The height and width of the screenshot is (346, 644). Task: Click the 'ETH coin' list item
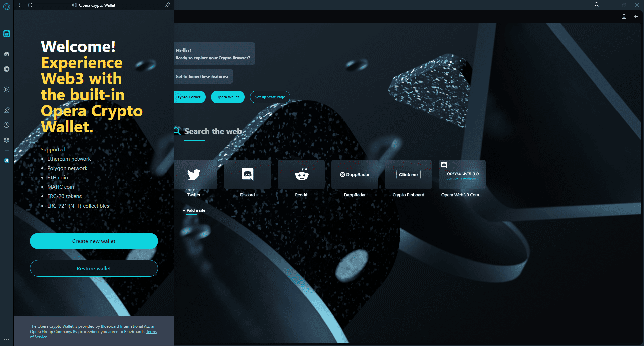[x=58, y=177]
